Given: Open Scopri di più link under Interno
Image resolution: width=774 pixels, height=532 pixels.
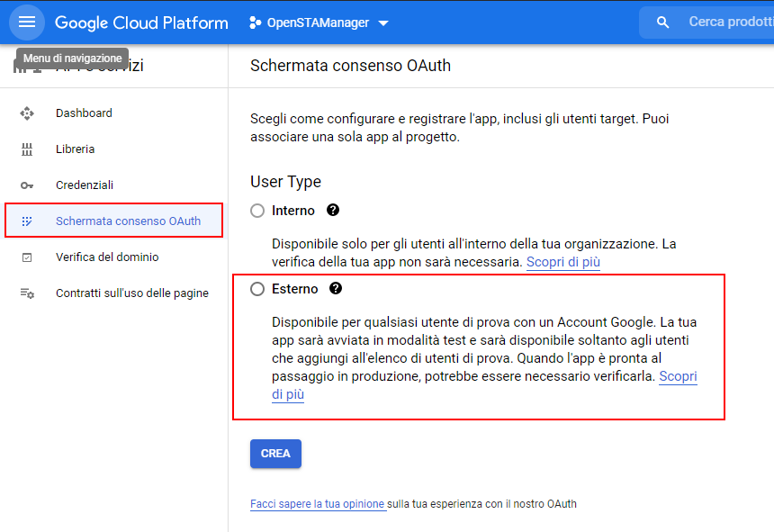Looking at the screenshot, I should (562, 262).
